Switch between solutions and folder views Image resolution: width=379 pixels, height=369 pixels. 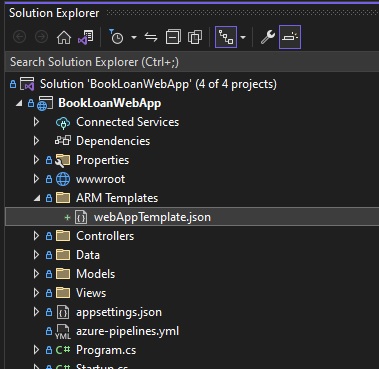click(86, 37)
